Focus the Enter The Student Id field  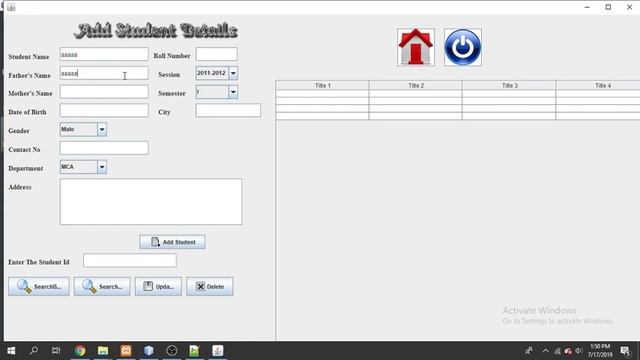click(130, 260)
